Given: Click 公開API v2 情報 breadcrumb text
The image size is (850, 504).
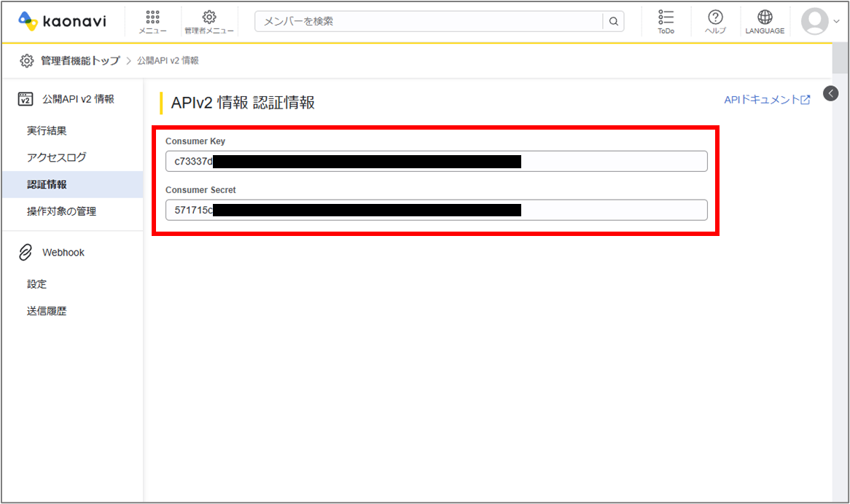Looking at the screenshot, I should [x=168, y=60].
